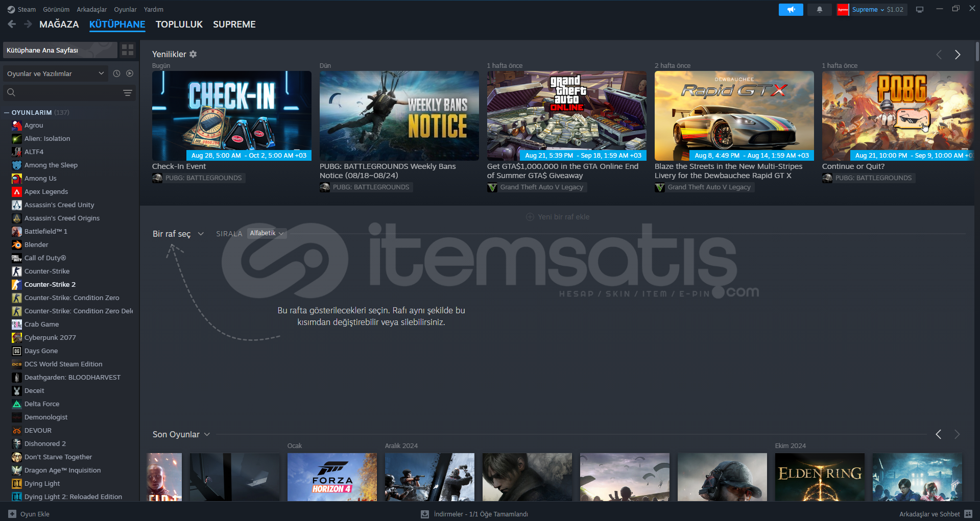Open the Supreme account dropdown
Viewport: 980px width, 521px height.
point(868,10)
